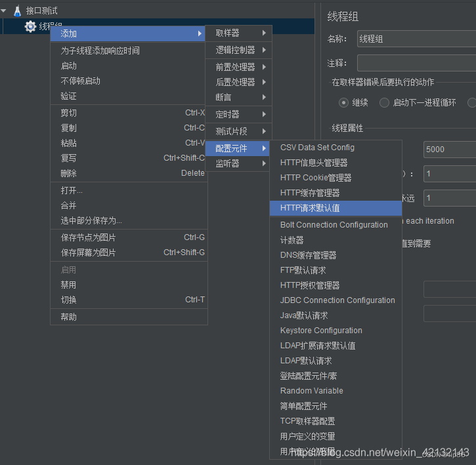
Task: Expand the 定时器 submenu
Action: click(x=238, y=114)
